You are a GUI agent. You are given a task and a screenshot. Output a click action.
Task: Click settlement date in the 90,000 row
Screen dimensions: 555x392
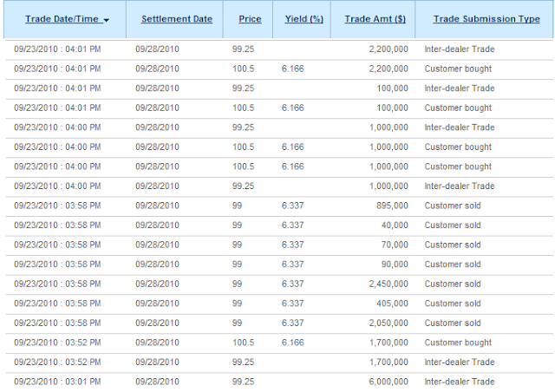(157, 265)
